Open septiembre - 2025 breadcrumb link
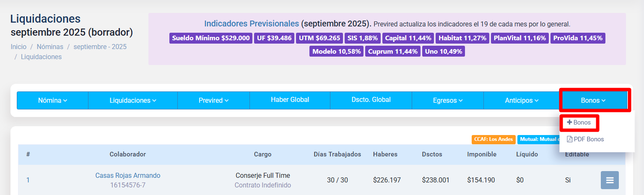The height and width of the screenshot is (195, 644). click(x=100, y=47)
